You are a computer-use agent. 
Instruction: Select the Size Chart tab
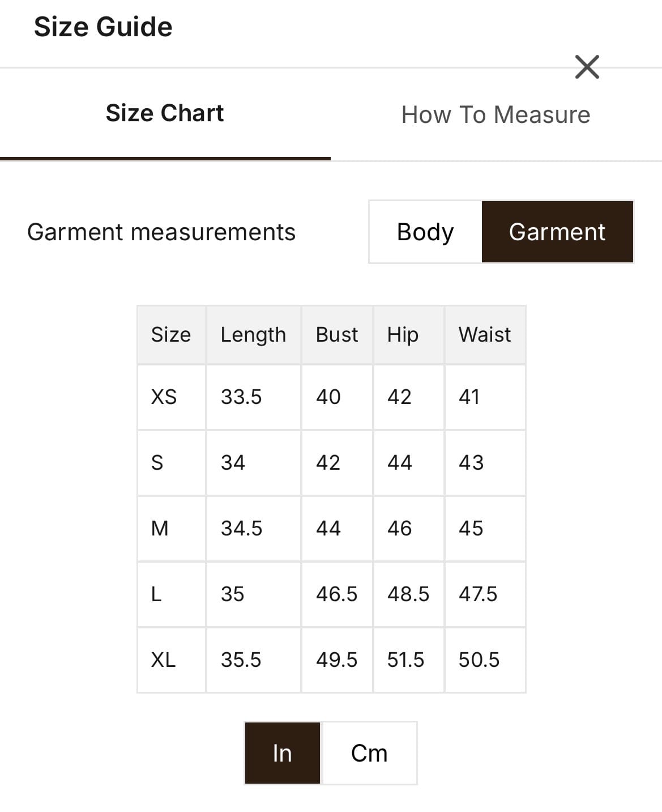click(165, 113)
